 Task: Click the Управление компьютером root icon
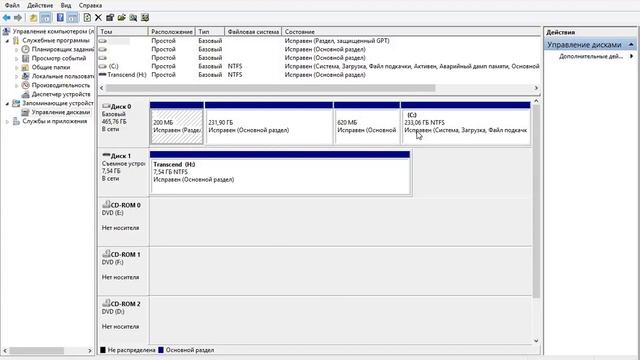tap(7, 31)
